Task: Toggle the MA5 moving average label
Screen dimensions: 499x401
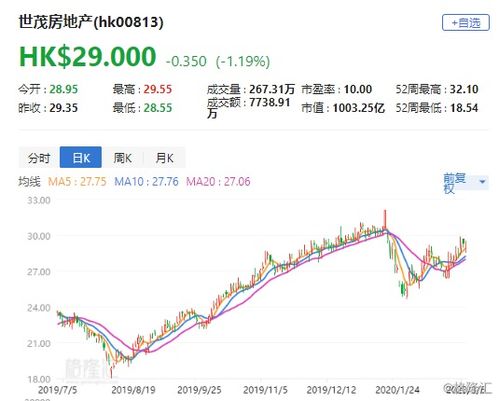Action: (77, 182)
